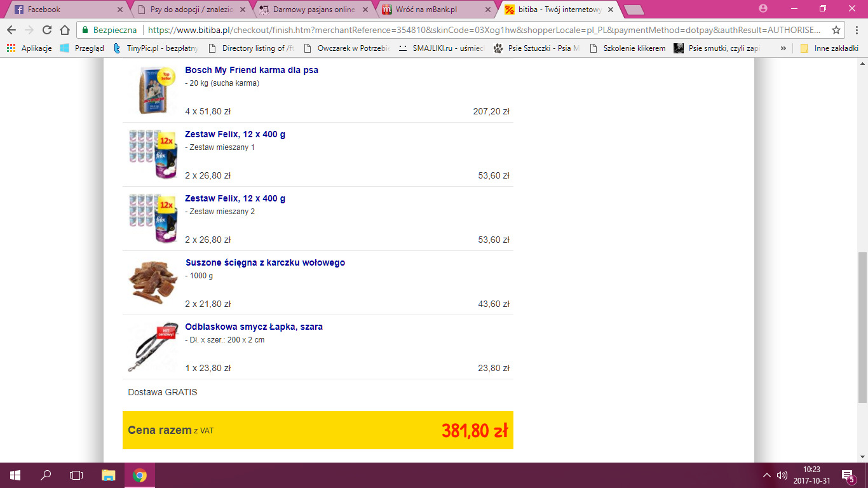Select the 4 x 51,80 zł quantity text
The image size is (868, 488).
pyautogui.click(x=208, y=111)
